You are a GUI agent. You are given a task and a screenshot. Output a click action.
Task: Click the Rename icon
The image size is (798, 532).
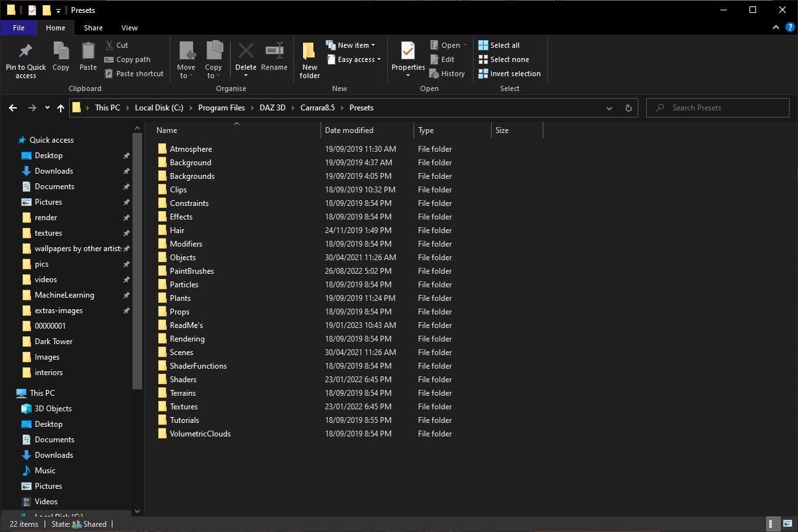coord(275,50)
